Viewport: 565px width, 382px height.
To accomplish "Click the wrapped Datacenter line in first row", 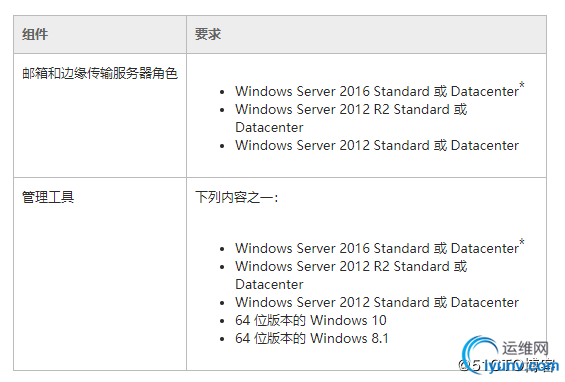I will point(269,127).
